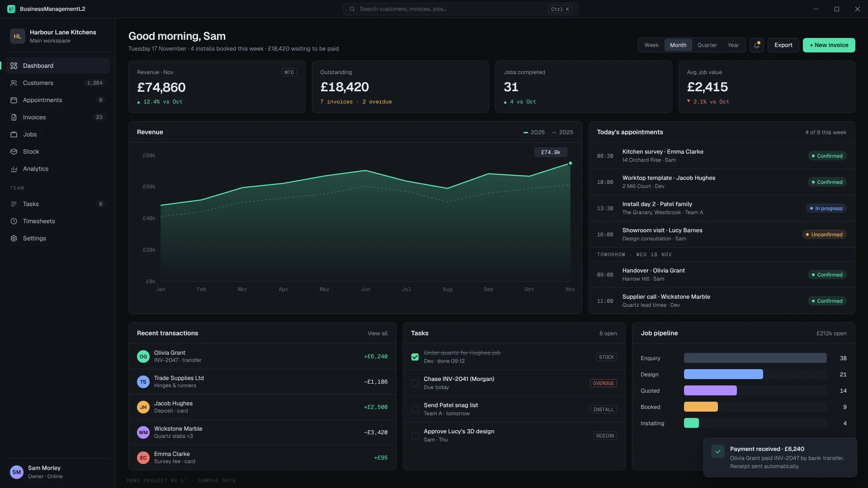Image resolution: width=868 pixels, height=488 pixels.
Task: Click the search magnifier icon
Action: point(352,9)
